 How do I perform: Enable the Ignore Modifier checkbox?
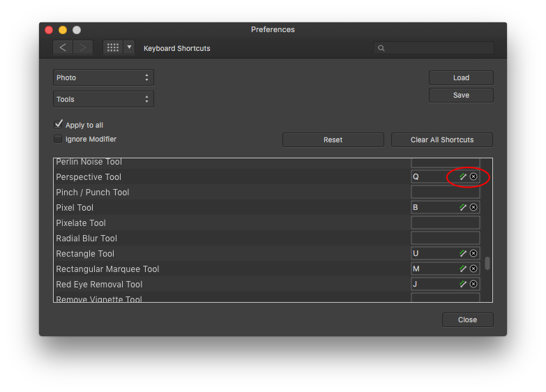tap(58, 139)
